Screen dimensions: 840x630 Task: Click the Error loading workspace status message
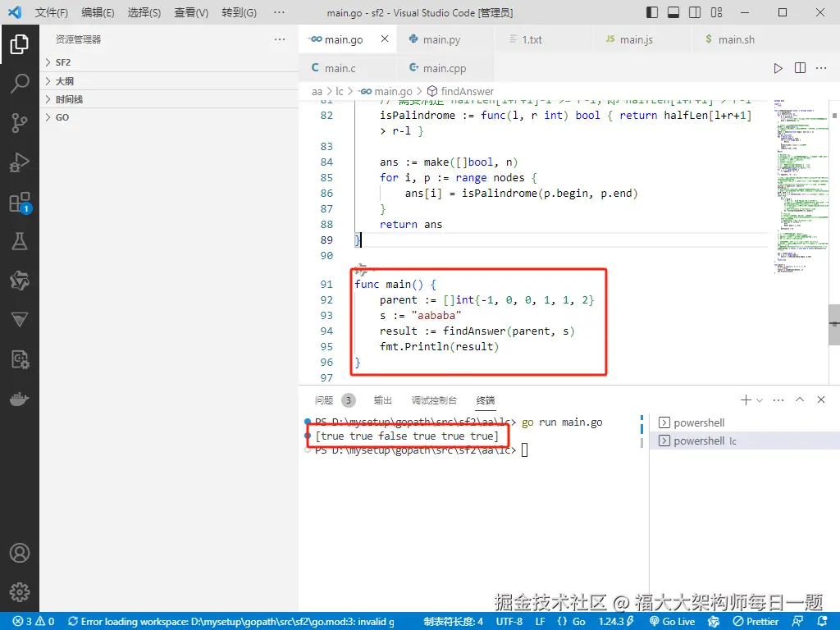click(231, 622)
